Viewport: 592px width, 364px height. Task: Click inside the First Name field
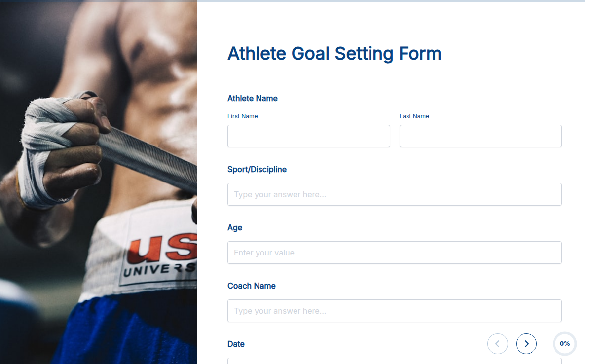pyautogui.click(x=308, y=136)
